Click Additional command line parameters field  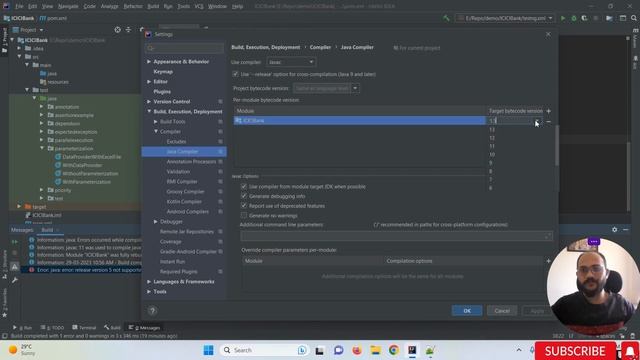396,236
